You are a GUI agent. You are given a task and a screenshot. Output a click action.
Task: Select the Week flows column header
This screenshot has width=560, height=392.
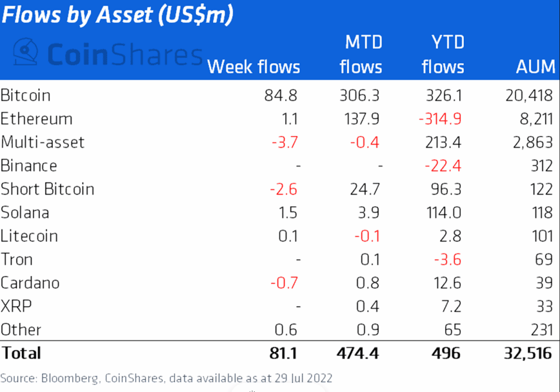tap(254, 66)
